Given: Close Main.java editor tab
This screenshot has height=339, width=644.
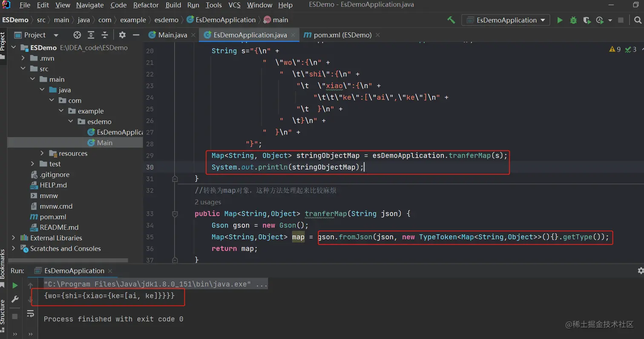Looking at the screenshot, I should point(193,35).
